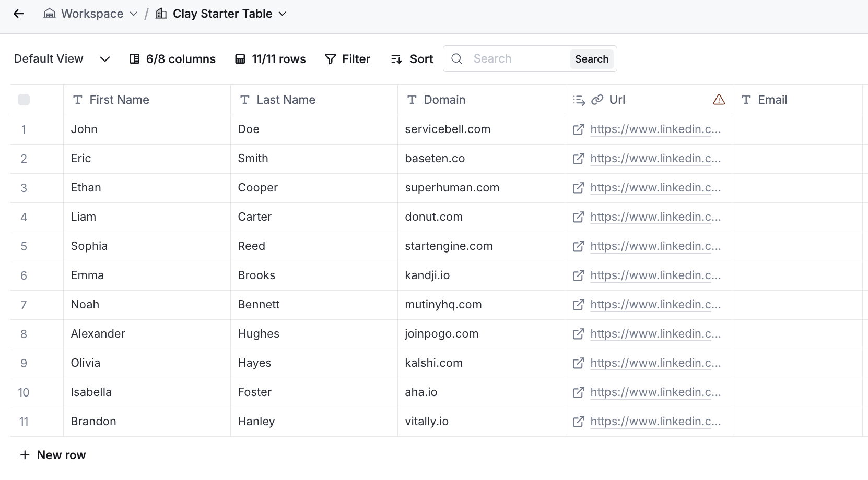This screenshot has width=868, height=480.
Task: Click the magnifier icon in search box
Action: 456,59
